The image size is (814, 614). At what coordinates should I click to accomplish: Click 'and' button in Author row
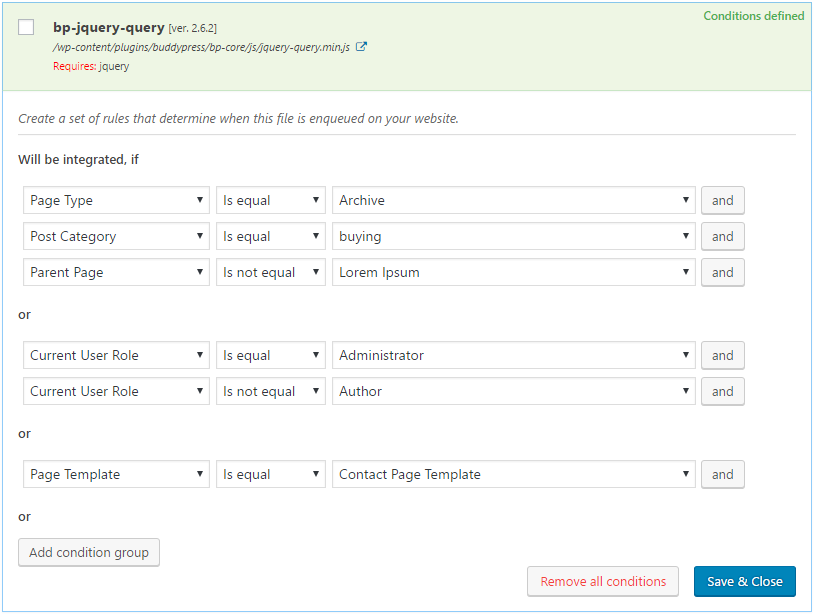pos(723,391)
